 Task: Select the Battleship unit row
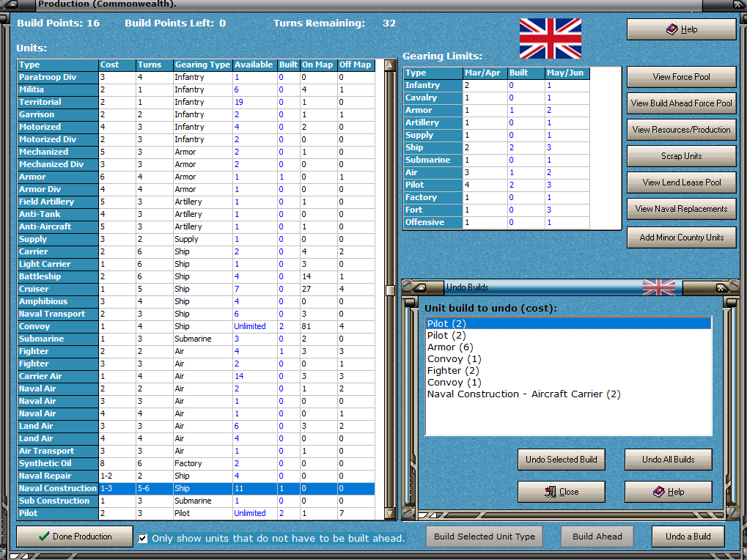tap(196, 276)
